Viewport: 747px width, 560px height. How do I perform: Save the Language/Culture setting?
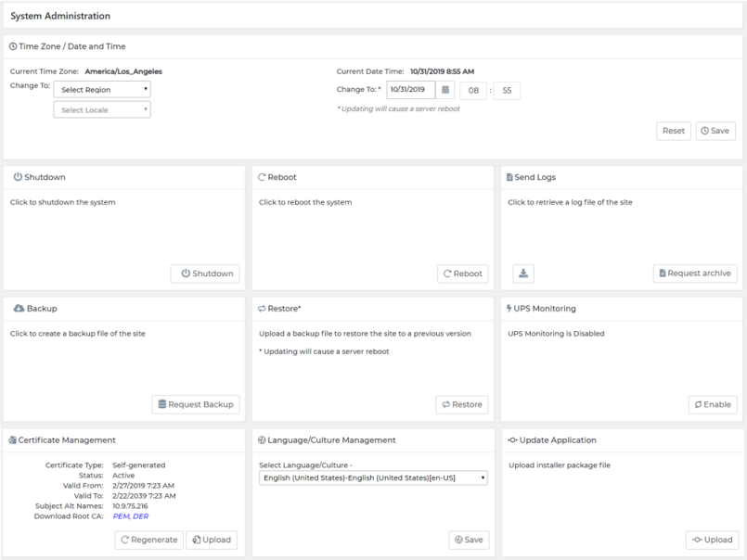click(469, 540)
